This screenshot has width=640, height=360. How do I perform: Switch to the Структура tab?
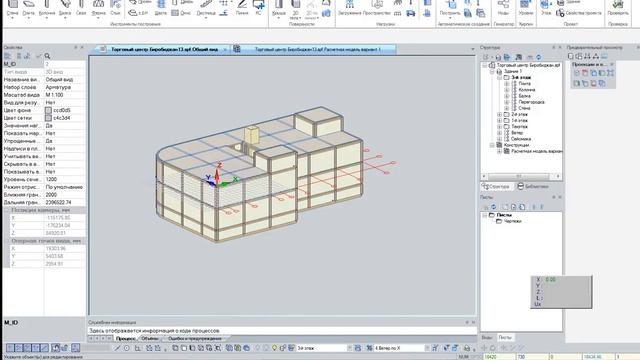496,187
